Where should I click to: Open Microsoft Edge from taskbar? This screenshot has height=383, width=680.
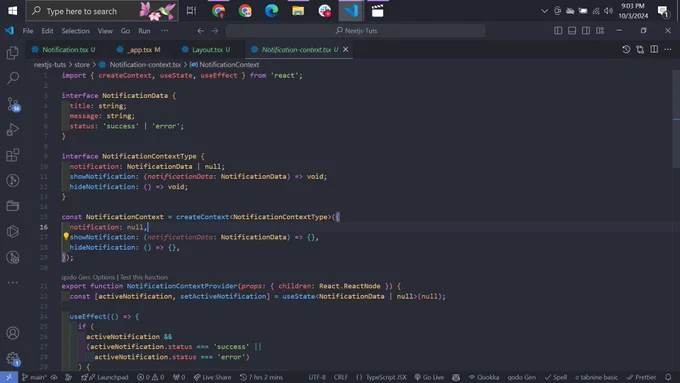pos(271,11)
